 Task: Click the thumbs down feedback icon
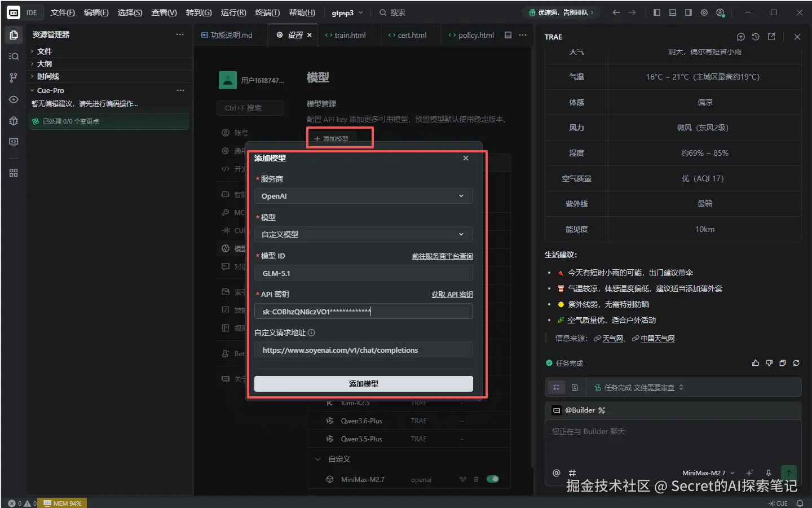(x=769, y=363)
